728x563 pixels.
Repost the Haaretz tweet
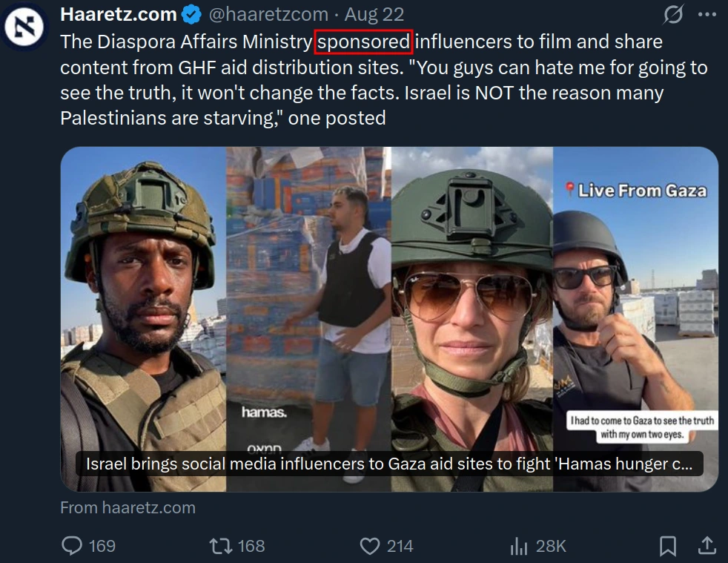point(220,546)
